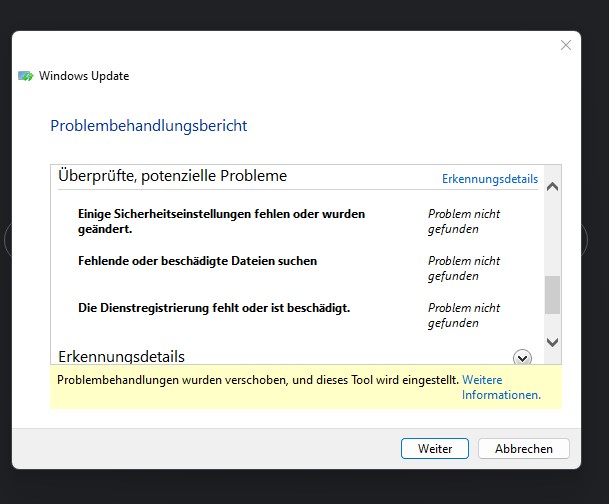This screenshot has height=504, width=609.
Task: Click the Weiter button
Action: 435,448
